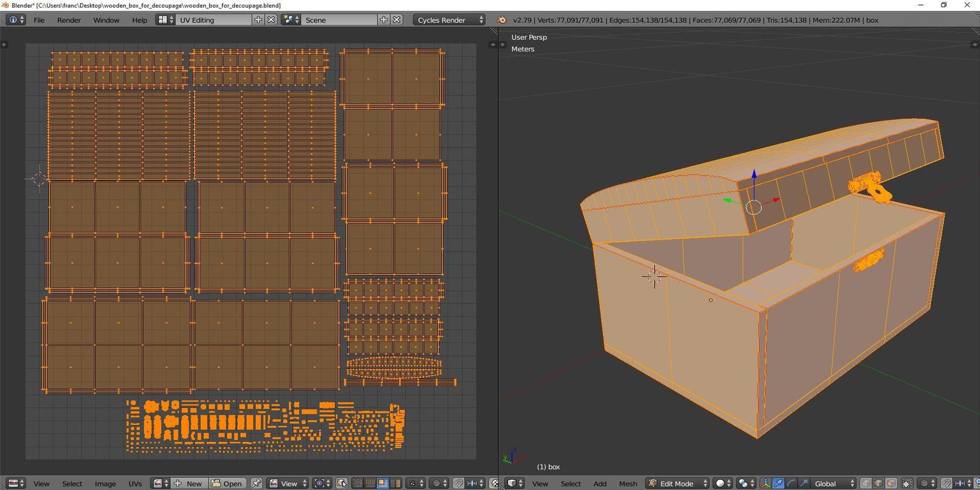
Task: Delete the UV Editing screen layout
Action: coord(271,20)
